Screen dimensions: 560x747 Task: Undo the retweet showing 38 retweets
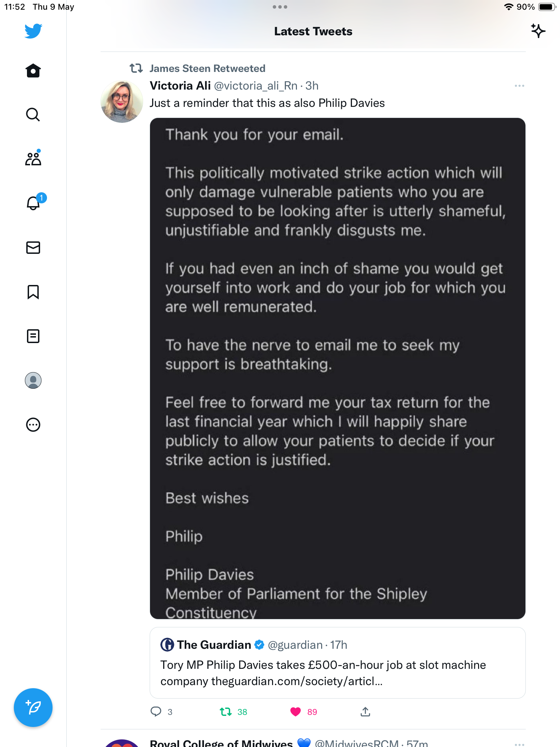(x=226, y=712)
